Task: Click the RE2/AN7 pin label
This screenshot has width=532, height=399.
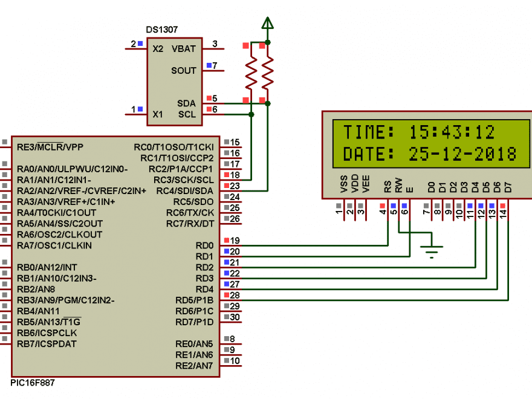Action: [x=194, y=366]
